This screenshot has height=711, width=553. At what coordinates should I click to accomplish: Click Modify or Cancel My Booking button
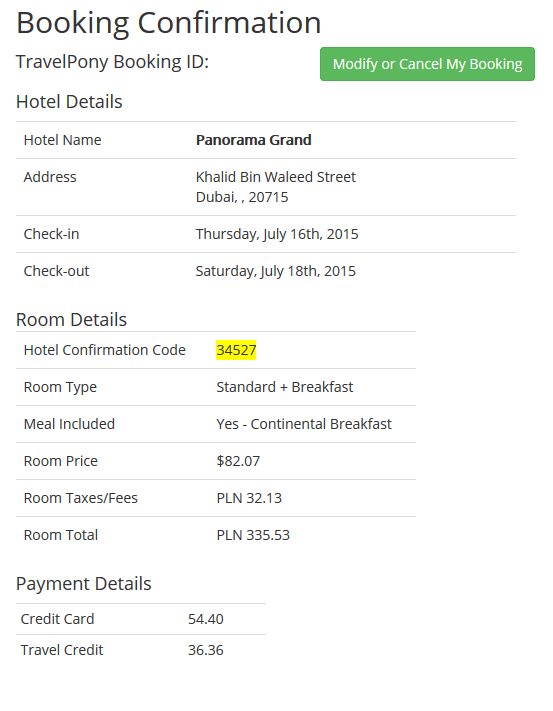(427, 64)
